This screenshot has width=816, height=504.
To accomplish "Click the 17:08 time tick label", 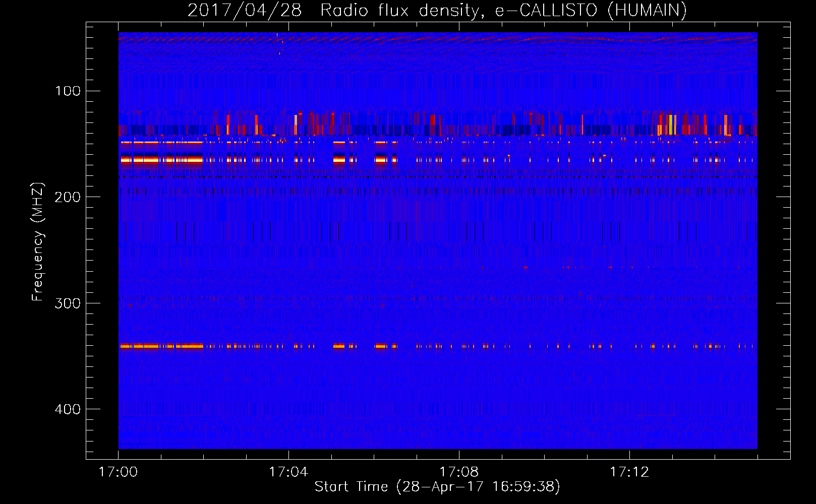I will point(459,472).
